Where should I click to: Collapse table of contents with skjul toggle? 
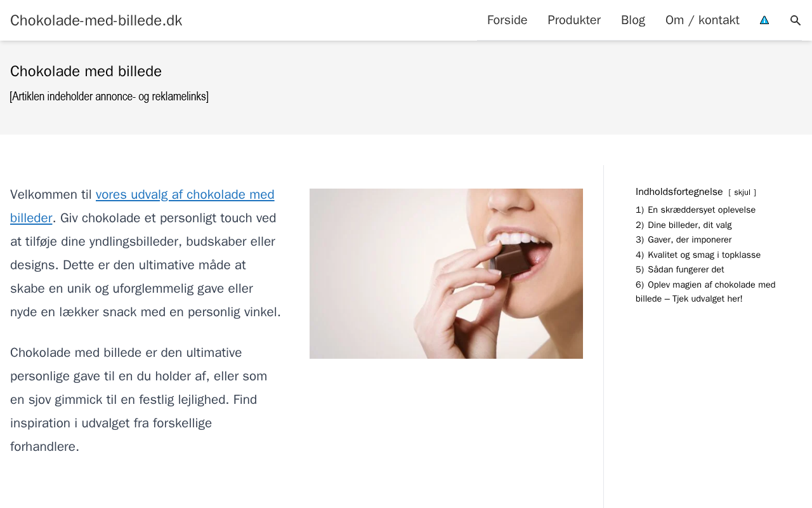(x=742, y=192)
